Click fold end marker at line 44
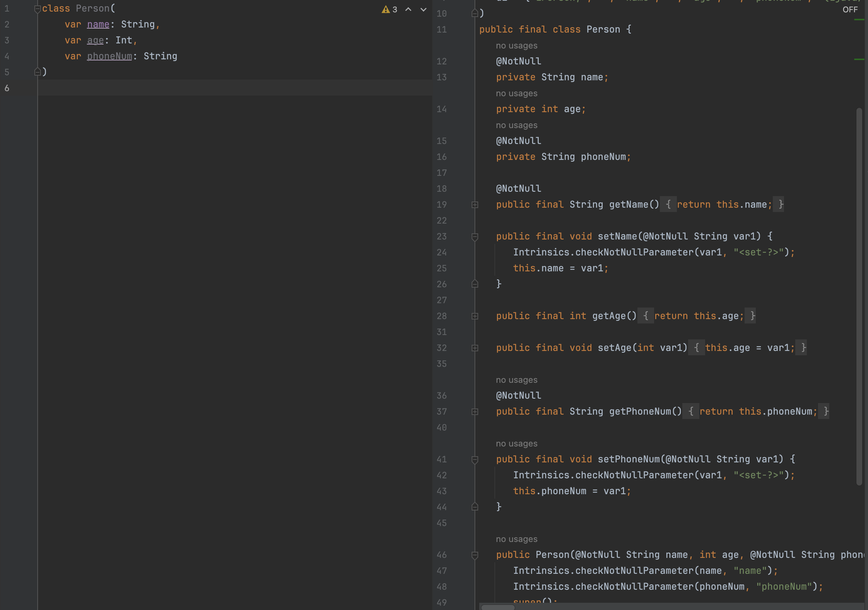Viewport: 868px width, 610px height. pos(475,507)
